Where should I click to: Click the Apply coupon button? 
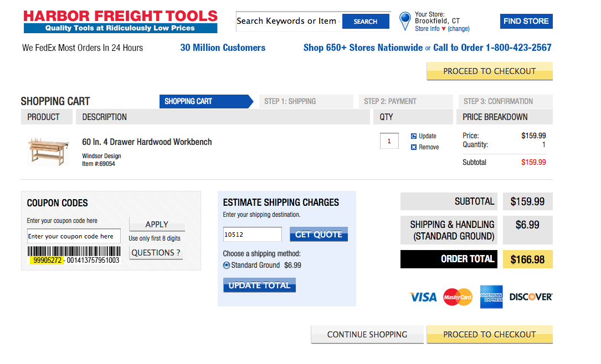[157, 224]
